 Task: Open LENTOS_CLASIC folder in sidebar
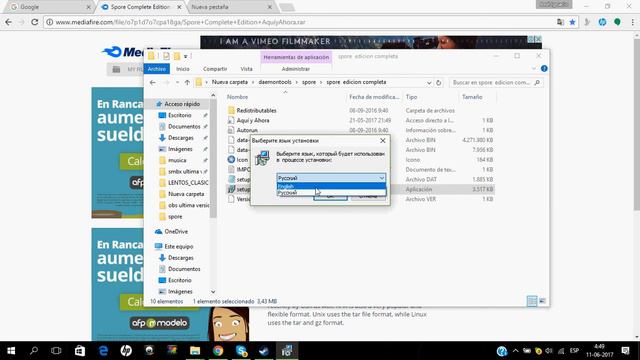coord(188,183)
